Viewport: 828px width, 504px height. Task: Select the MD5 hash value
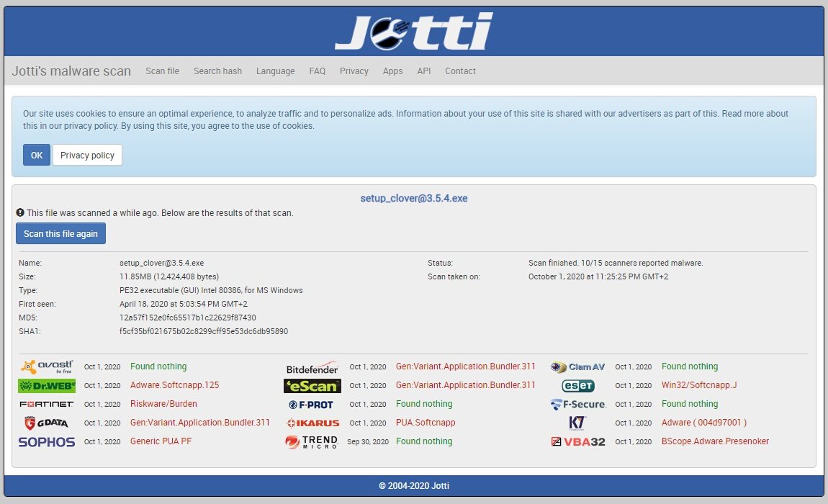[187, 318]
